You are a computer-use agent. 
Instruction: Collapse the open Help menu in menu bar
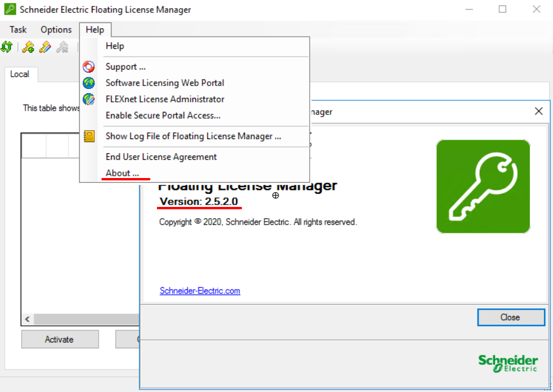pos(95,29)
